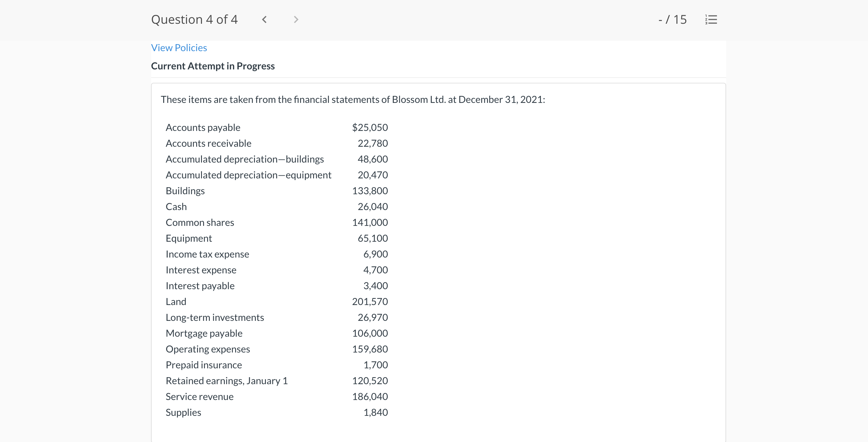Click the Question 4 of 4 heading

(x=194, y=19)
